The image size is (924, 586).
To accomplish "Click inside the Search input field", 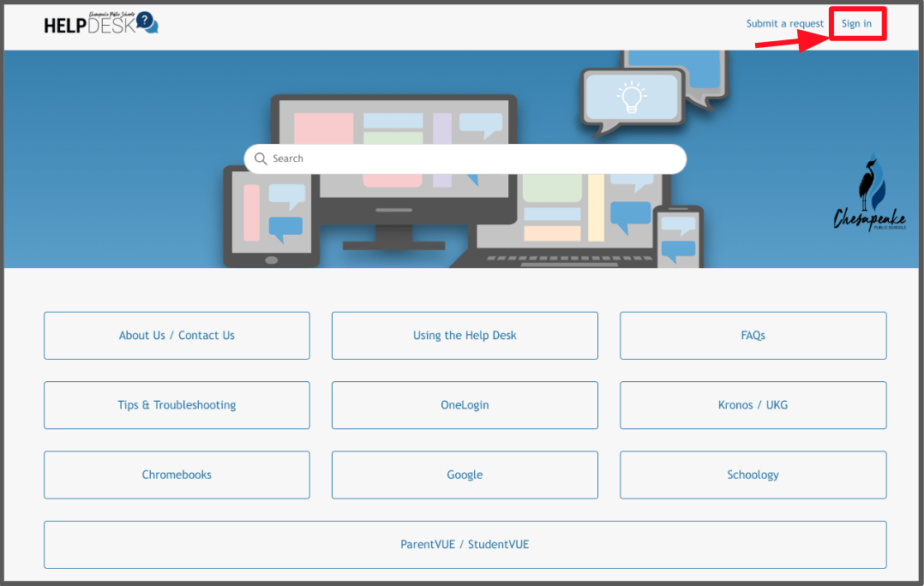I will 463,158.
